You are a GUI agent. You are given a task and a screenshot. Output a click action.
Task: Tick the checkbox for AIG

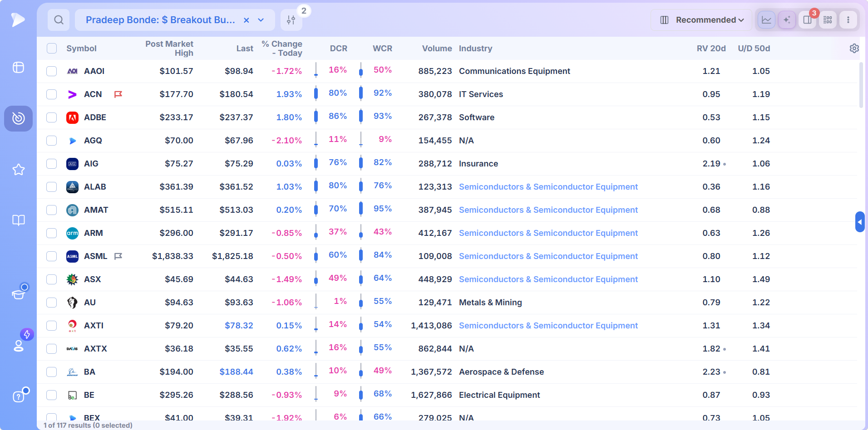[52, 164]
